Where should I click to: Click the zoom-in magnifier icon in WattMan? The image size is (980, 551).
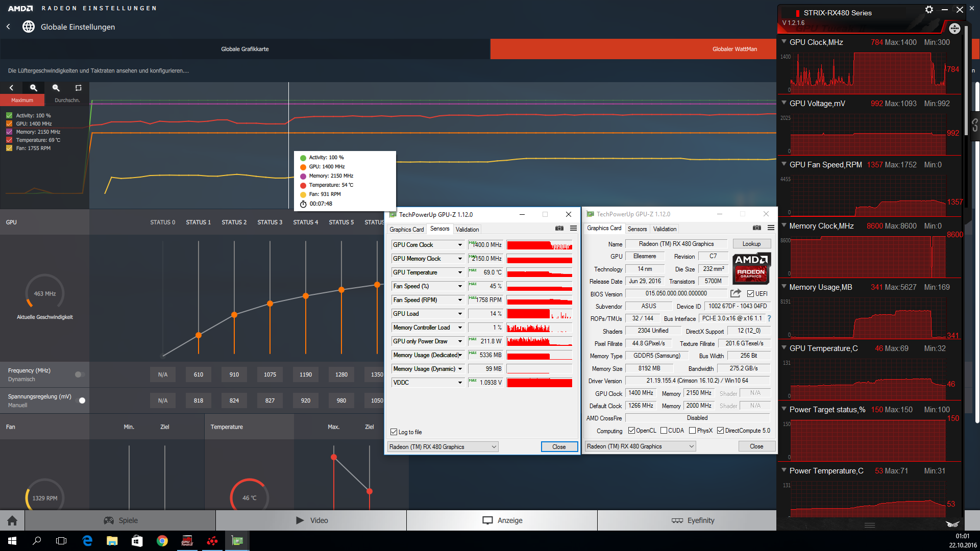(x=34, y=88)
